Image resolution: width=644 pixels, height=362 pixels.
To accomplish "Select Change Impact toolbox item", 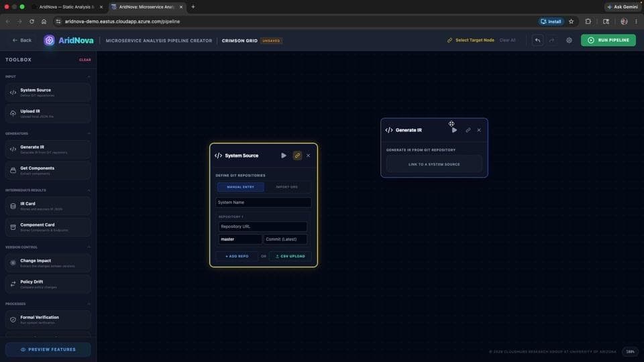I will point(48,263).
